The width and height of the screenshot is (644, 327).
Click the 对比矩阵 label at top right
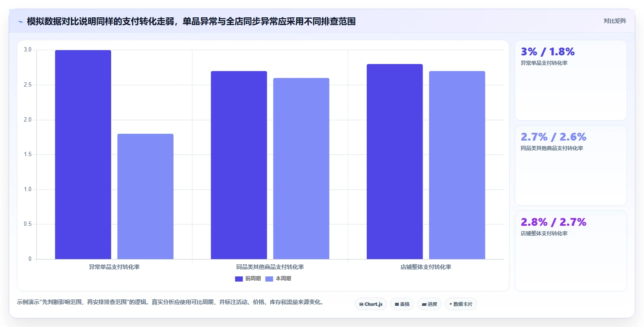[x=615, y=21]
